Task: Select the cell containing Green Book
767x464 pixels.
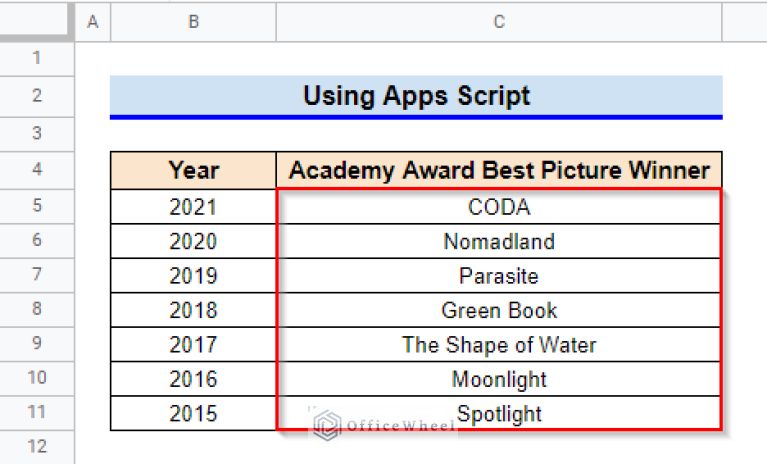Action: pos(499,310)
